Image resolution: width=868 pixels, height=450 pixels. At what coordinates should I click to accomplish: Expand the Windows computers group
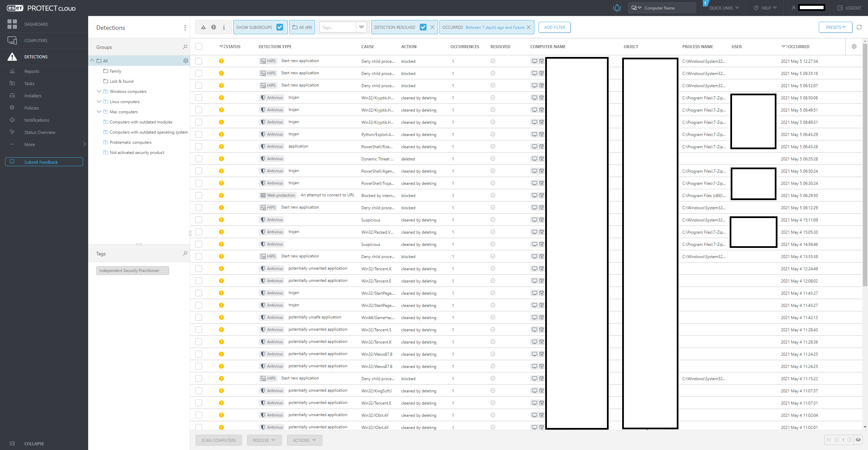click(x=99, y=91)
